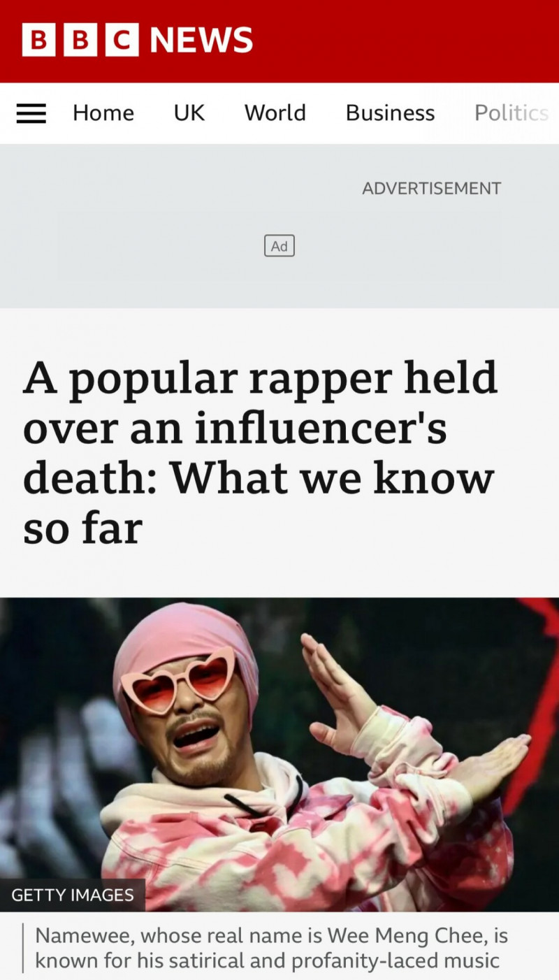The height and width of the screenshot is (980, 559).
Task: Click the name Wee Meng Chee in caption
Action: 405,935
